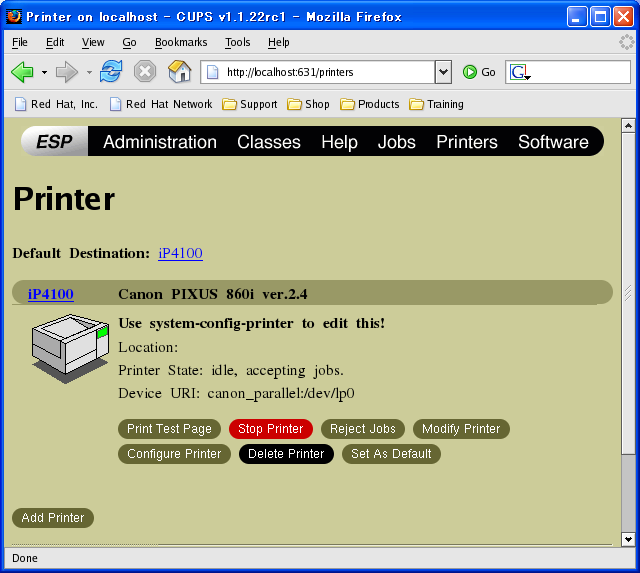Viewport: 640px width, 573px height.
Task: Follow the iP4100 Default Destination link
Action: click(x=180, y=253)
